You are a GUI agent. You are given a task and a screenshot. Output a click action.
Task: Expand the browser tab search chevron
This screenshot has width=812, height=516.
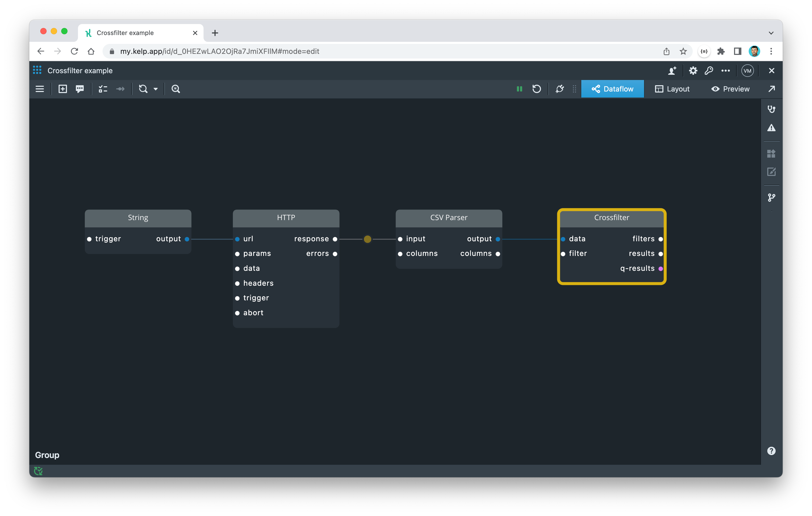click(x=771, y=33)
